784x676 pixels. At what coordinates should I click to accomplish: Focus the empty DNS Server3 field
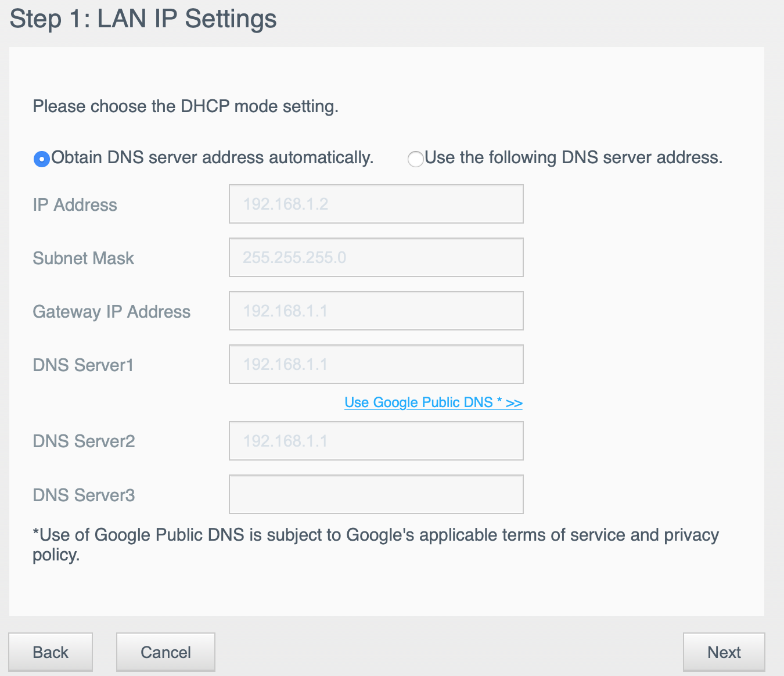tap(376, 494)
